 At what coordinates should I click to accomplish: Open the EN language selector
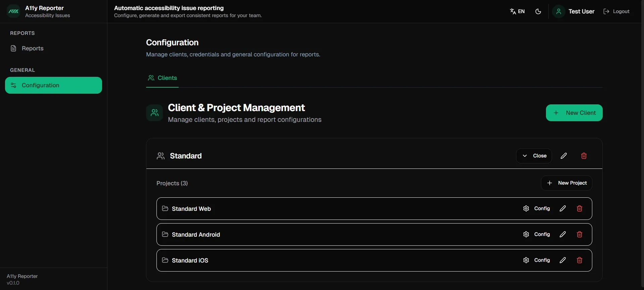[x=517, y=11]
